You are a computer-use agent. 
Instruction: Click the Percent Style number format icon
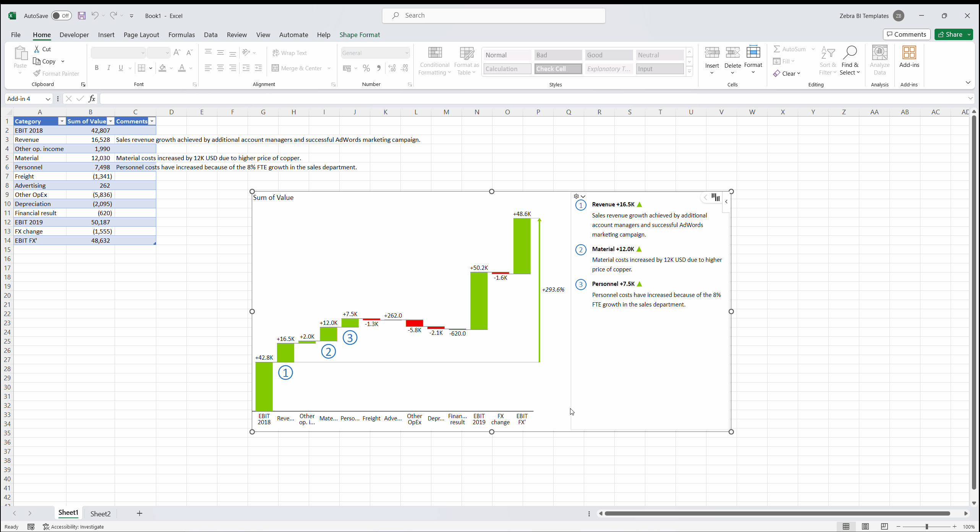click(366, 68)
